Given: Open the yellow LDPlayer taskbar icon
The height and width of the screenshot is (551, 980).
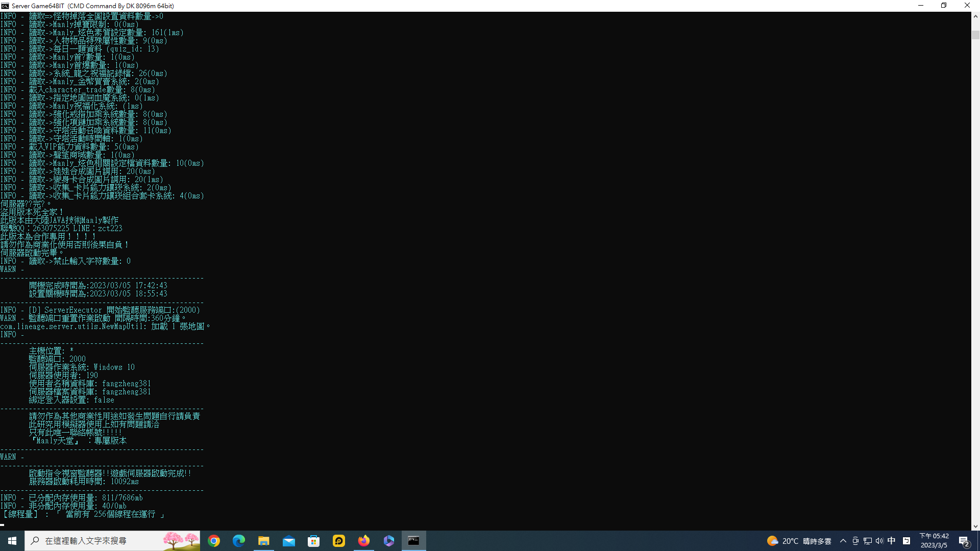Looking at the screenshot, I should click(339, 541).
